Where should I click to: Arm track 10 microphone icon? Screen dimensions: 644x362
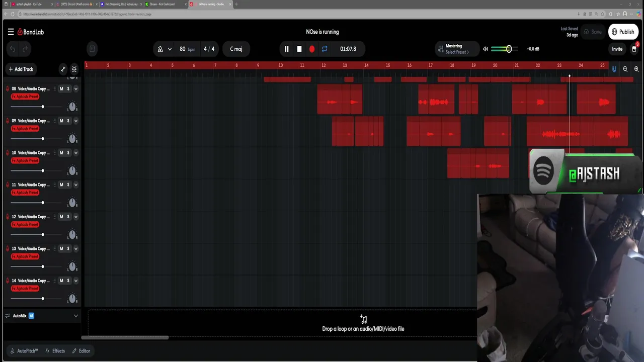[8, 152]
